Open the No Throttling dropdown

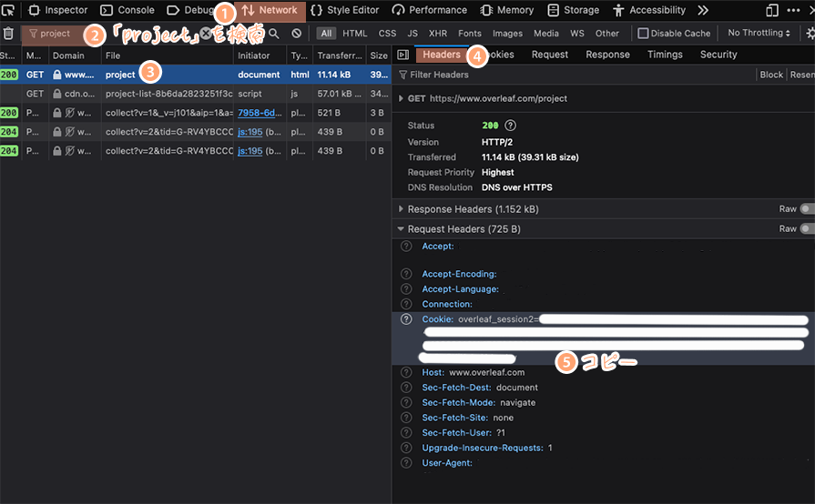click(x=759, y=34)
